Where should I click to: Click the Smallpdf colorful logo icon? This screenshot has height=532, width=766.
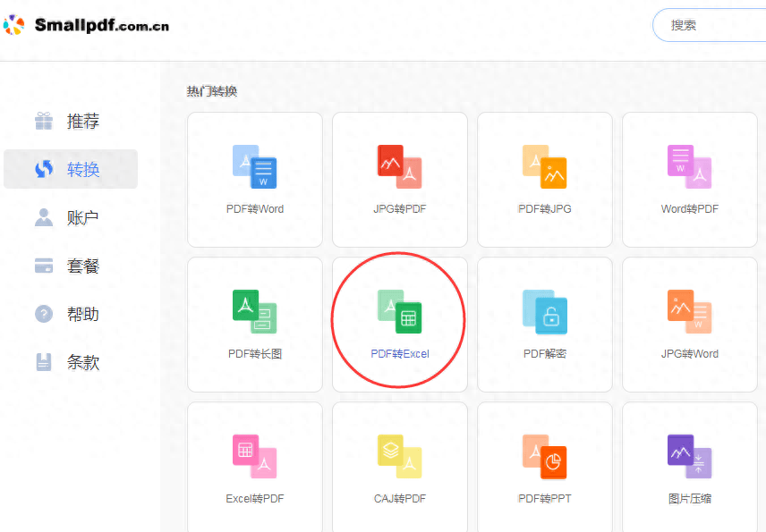point(13,25)
